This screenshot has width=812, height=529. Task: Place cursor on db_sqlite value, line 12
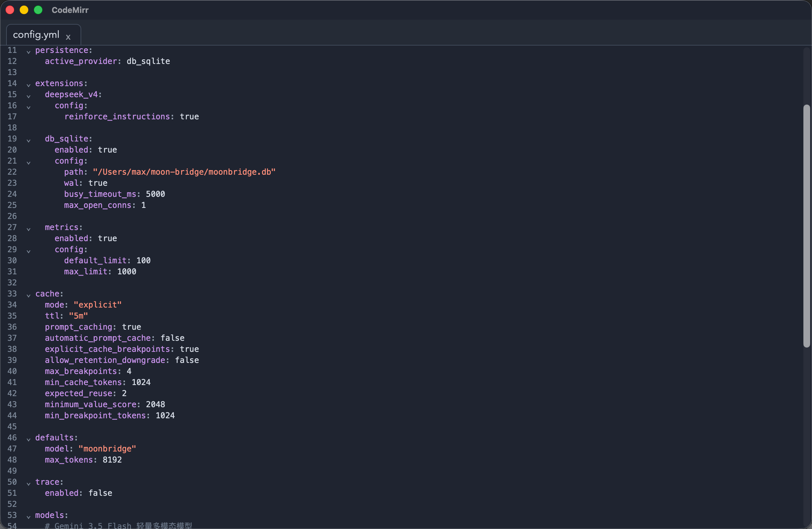pos(149,62)
